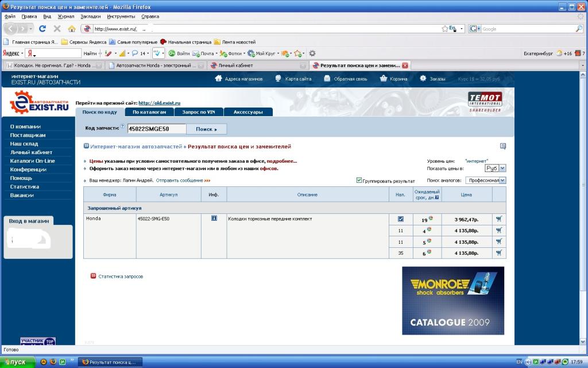The image size is (588, 368).
Task: Click the Google search box
Action: click(528, 29)
